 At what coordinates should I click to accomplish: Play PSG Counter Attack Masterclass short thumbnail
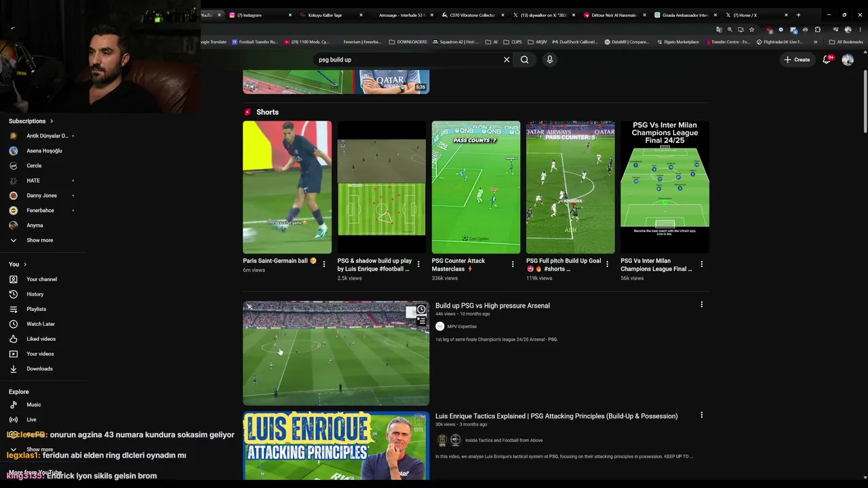[476, 187]
